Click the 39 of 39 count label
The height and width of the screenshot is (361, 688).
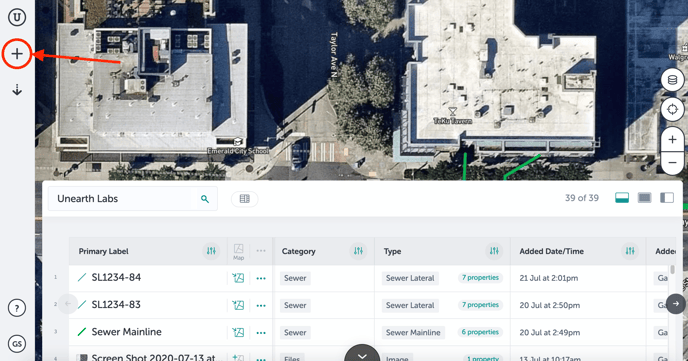pyautogui.click(x=581, y=198)
